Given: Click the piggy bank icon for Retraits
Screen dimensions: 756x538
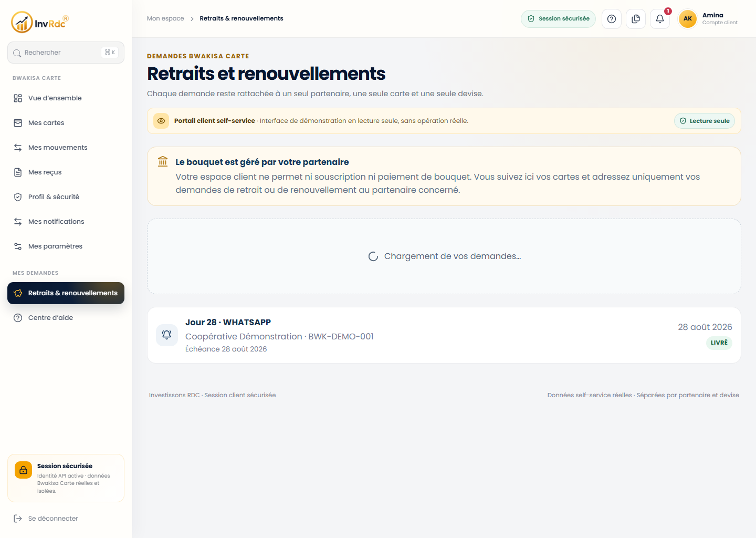Looking at the screenshot, I should click(18, 293).
